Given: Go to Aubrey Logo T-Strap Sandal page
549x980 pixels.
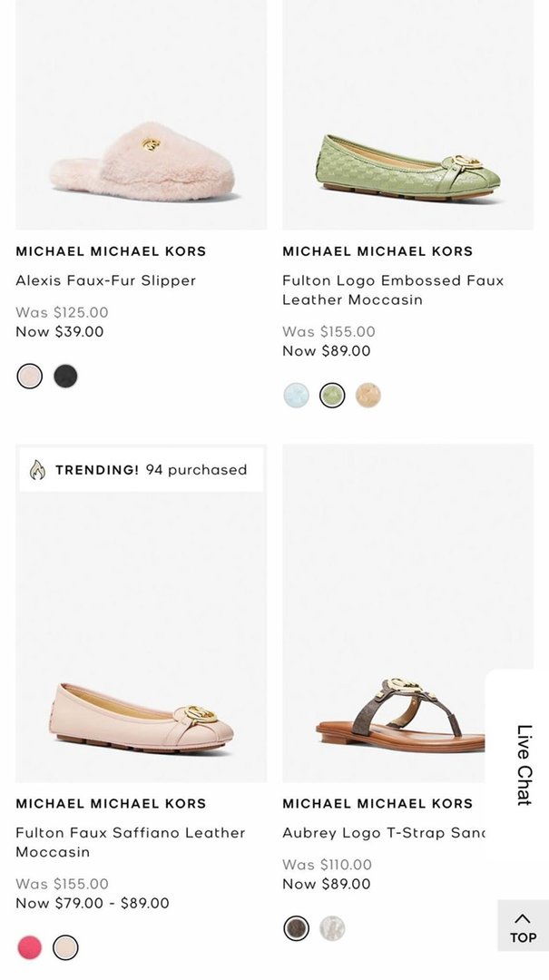Looking at the screenshot, I should [383, 832].
